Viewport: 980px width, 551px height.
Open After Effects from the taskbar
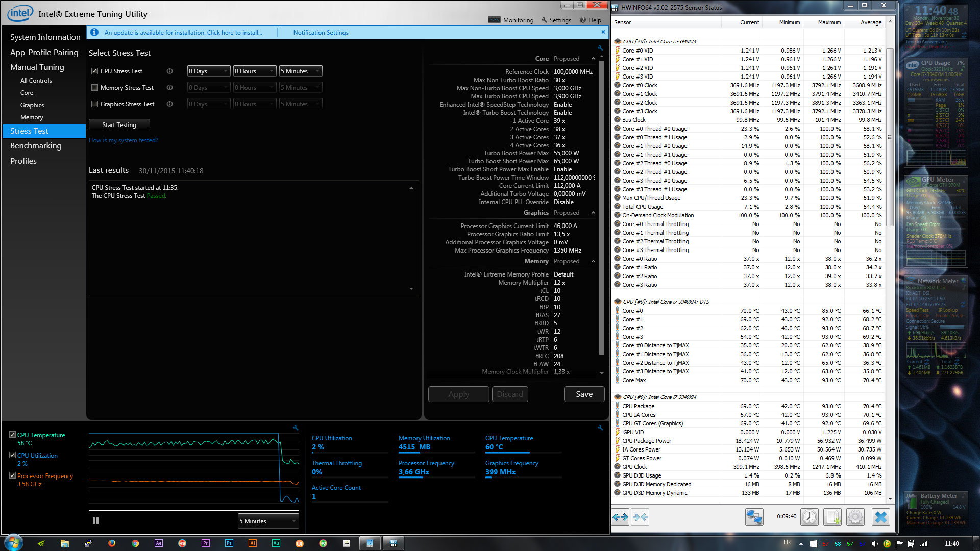(x=159, y=543)
